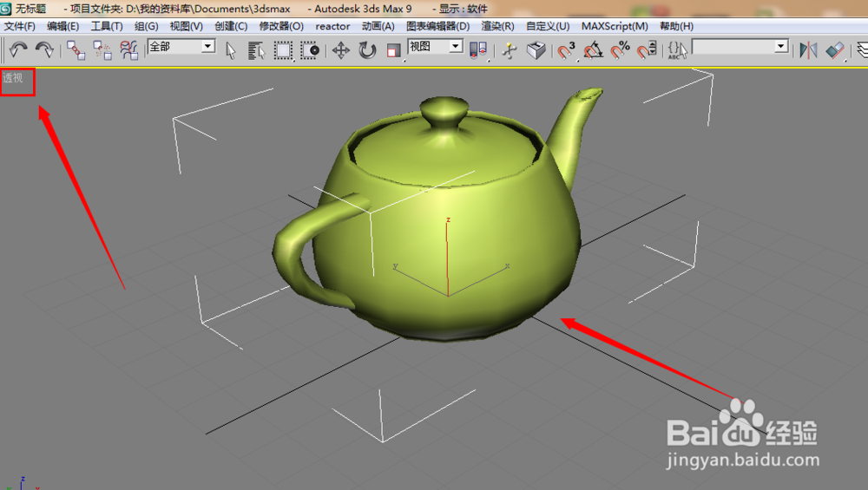Click the Use Pivot Point Center button
The width and height of the screenshot is (868, 490).
pos(478,50)
